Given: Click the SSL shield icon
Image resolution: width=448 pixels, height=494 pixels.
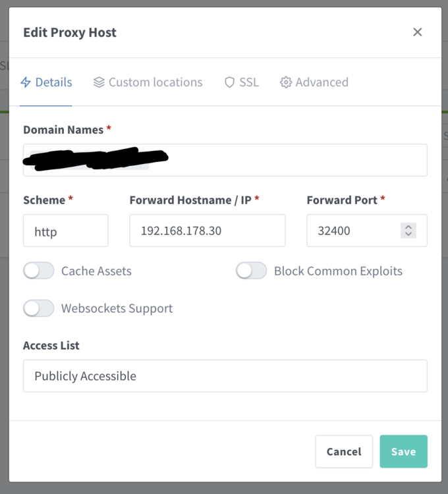Looking at the screenshot, I should point(229,82).
